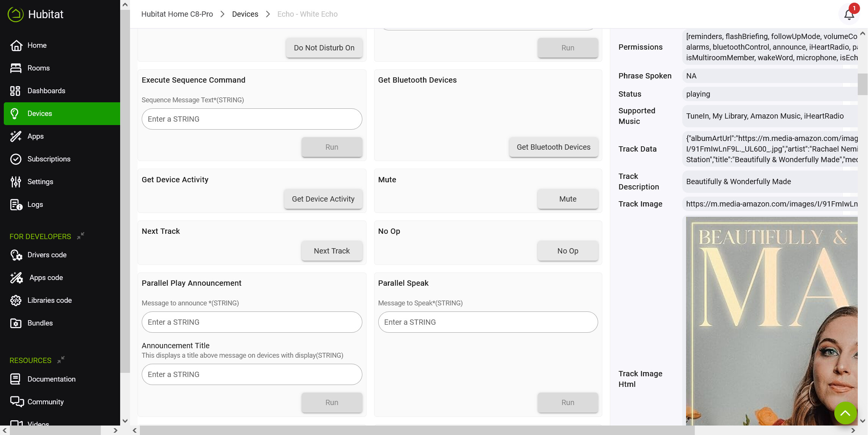Click Sequence Message Text input field
The image size is (868, 435).
coord(252,119)
